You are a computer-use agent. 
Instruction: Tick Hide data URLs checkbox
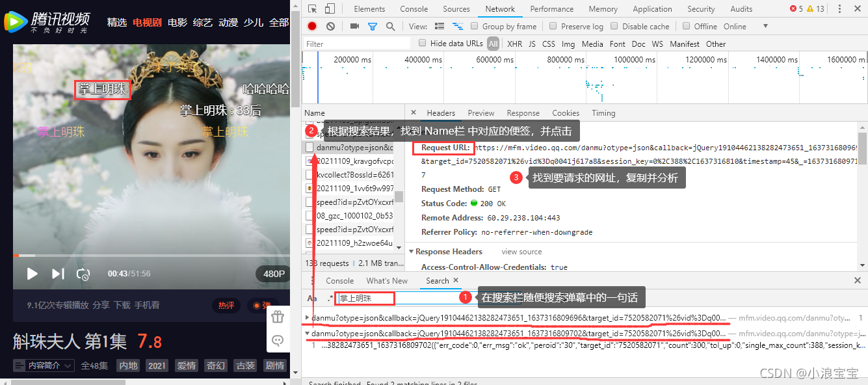point(423,43)
